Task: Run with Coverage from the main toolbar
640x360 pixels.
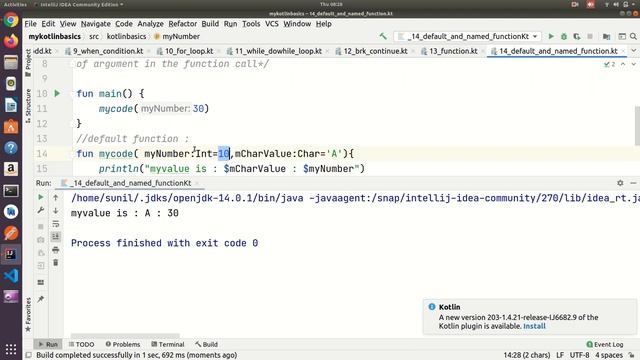Action: (577, 36)
